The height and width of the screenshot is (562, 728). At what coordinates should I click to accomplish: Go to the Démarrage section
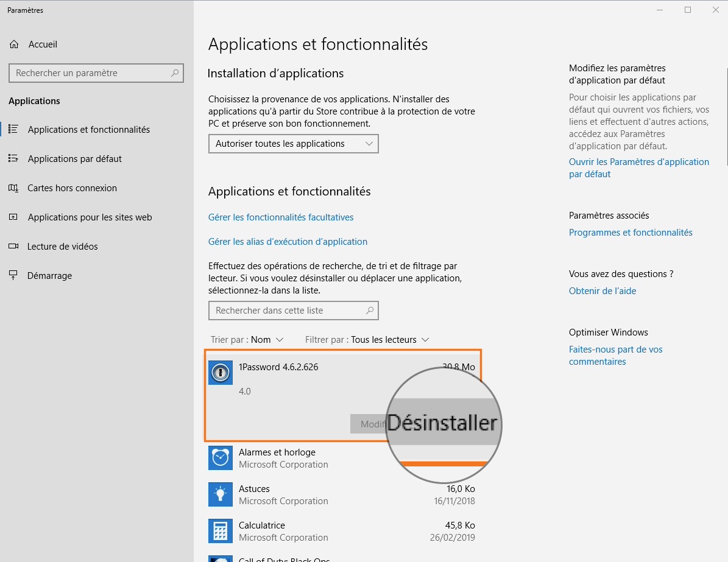[x=49, y=276]
